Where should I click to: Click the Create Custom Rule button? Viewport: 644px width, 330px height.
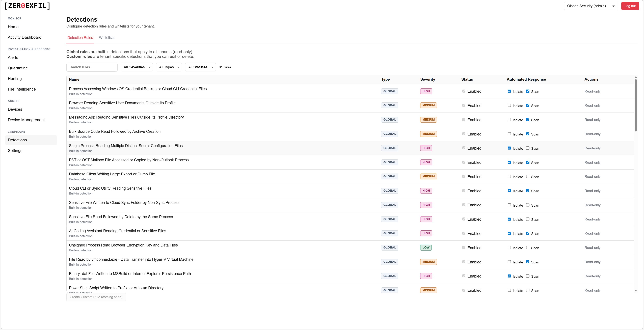pos(96,297)
